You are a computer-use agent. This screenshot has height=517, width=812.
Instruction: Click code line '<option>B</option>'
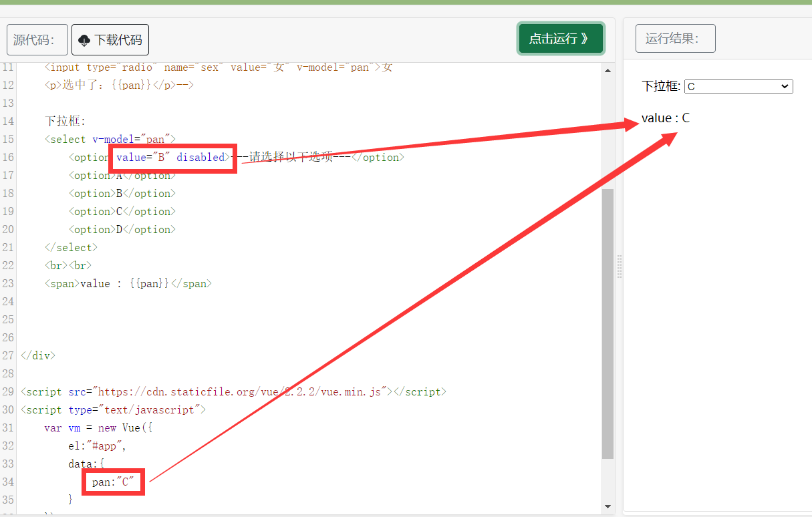tap(122, 193)
